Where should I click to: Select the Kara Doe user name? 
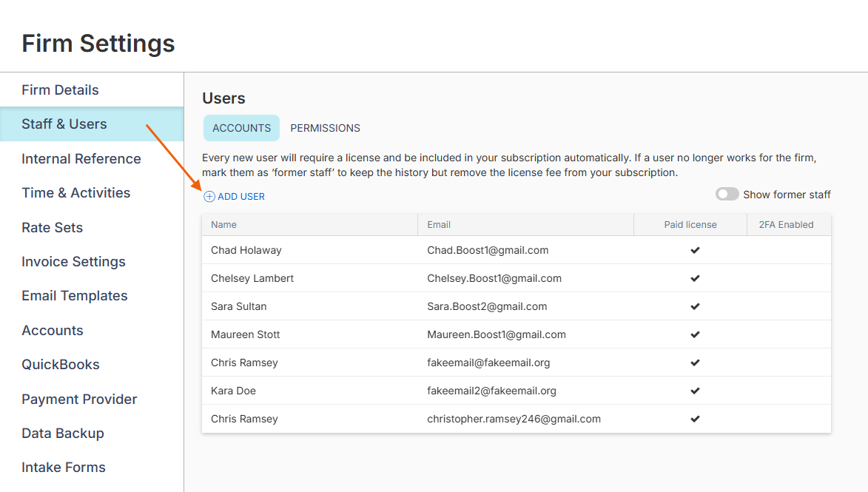[x=233, y=391]
